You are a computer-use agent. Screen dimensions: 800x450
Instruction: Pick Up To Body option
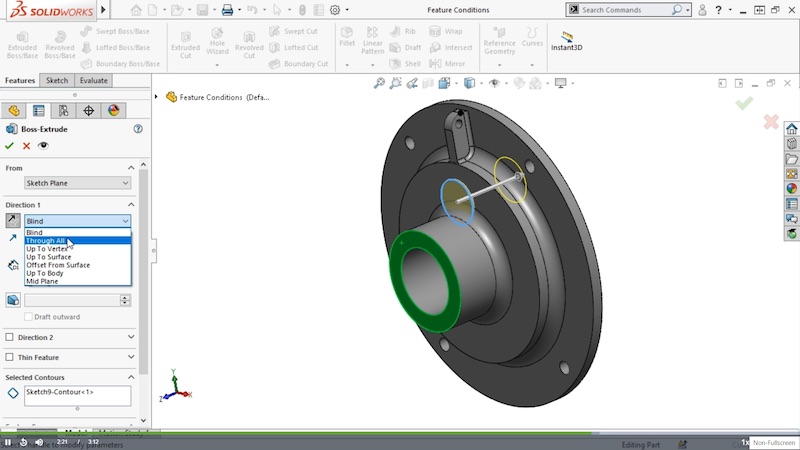point(78,273)
